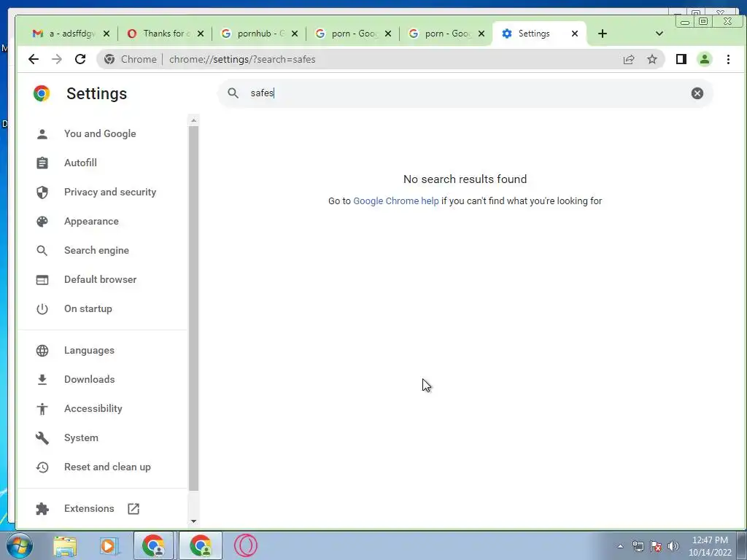Show hidden tray icons arrow
The width and height of the screenshot is (747, 560).
(x=620, y=546)
